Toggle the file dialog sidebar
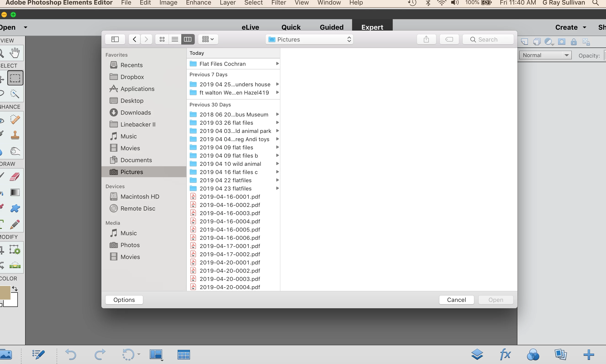The width and height of the screenshot is (606, 364). pyautogui.click(x=115, y=39)
